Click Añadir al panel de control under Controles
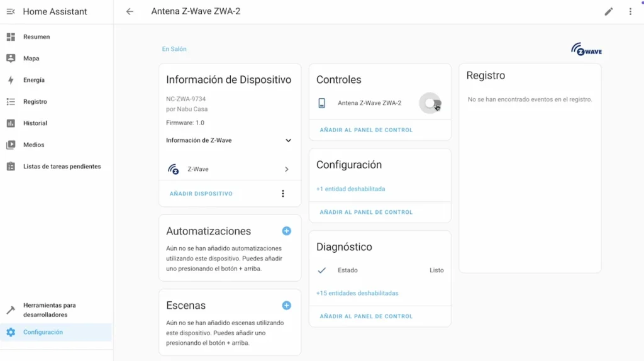 point(366,130)
